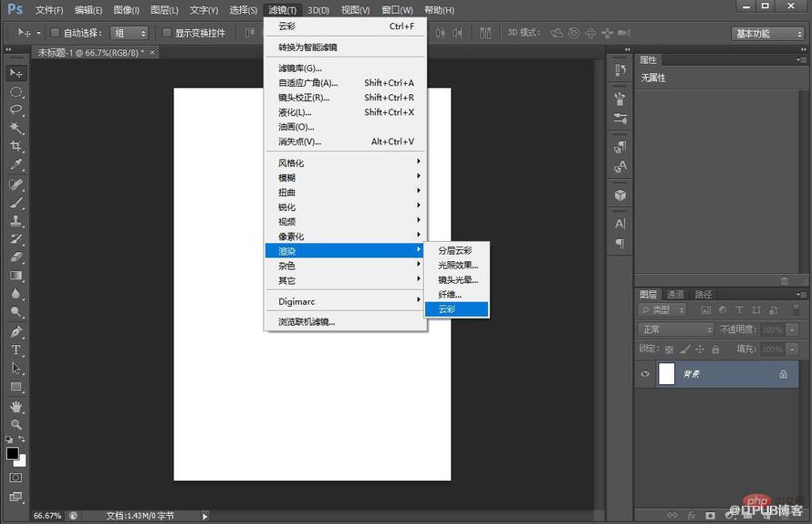
Task: Choose 云彩 in the 渲染 submenu
Action: coord(456,309)
